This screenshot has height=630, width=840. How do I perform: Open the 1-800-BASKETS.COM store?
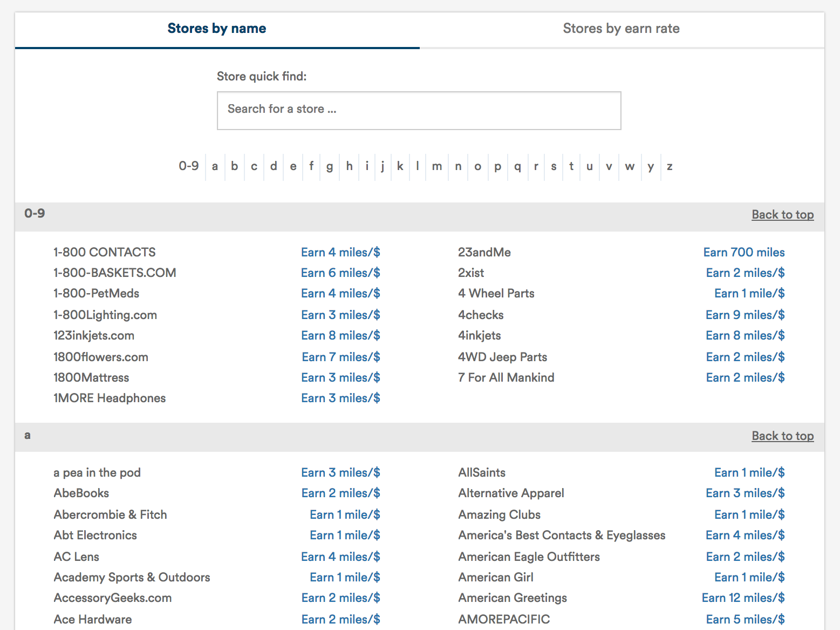(x=115, y=273)
